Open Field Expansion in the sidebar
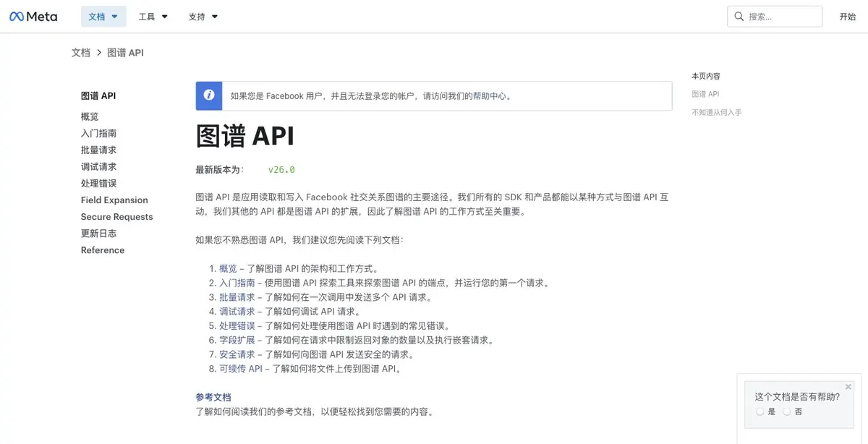The height and width of the screenshot is (444, 868). [114, 200]
